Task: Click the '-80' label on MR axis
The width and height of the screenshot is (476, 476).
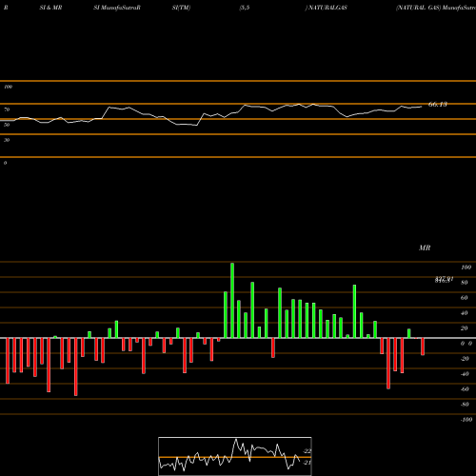Action: [x=465, y=405]
